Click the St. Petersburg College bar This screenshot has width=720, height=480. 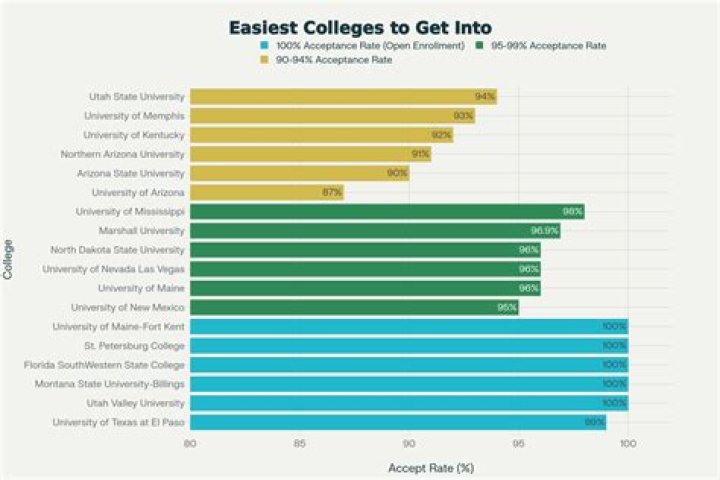click(408, 345)
